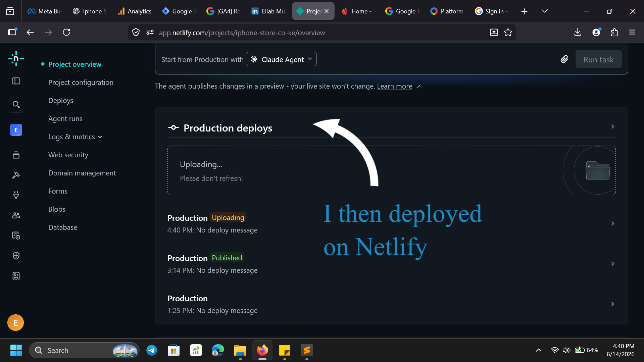Viewport: 644px width, 362px height.
Task: Toggle the sidebar panel icon
Action: click(x=16, y=81)
